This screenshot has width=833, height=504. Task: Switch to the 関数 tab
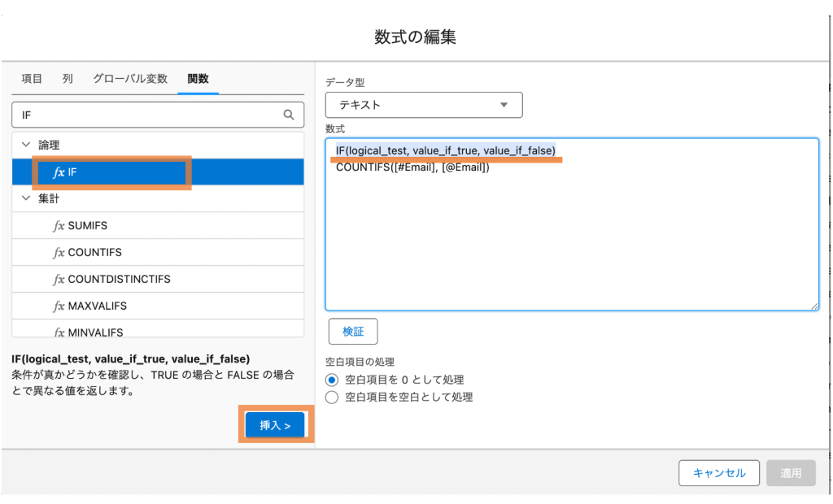198,79
